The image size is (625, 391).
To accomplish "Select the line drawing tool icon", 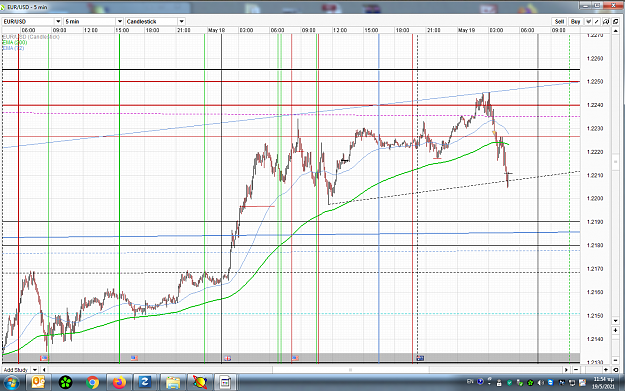I will 596,22.
